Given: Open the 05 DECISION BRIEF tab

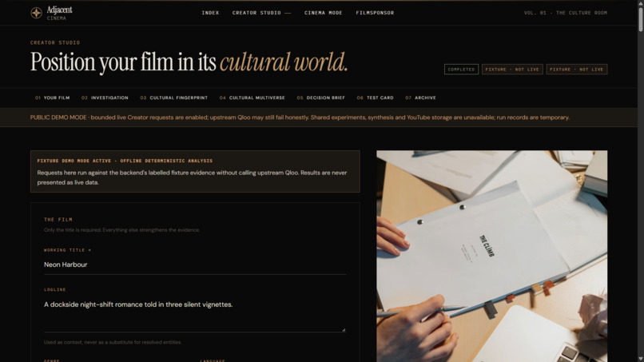Looking at the screenshot, I should pyautogui.click(x=320, y=97).
